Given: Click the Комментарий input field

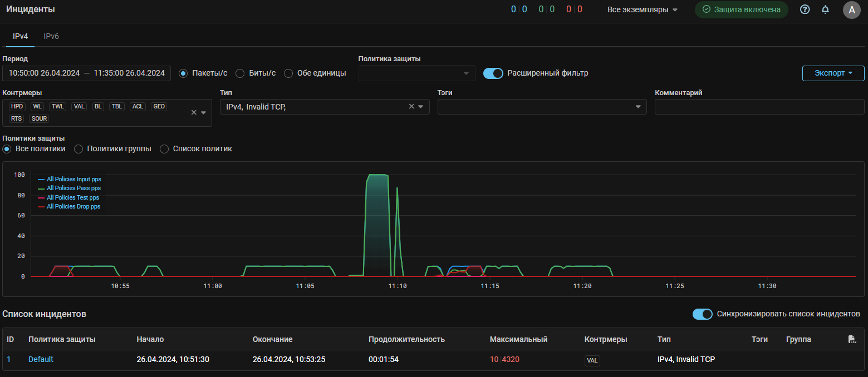Looking at the screenshot, I should pyautogui.click(x=759, y=107).
